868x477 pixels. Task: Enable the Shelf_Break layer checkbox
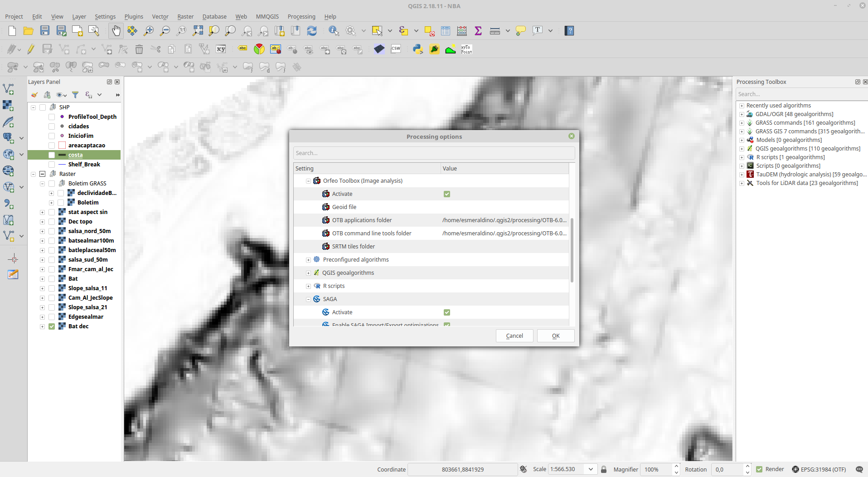pyautogui.click(x=52, y=165)
